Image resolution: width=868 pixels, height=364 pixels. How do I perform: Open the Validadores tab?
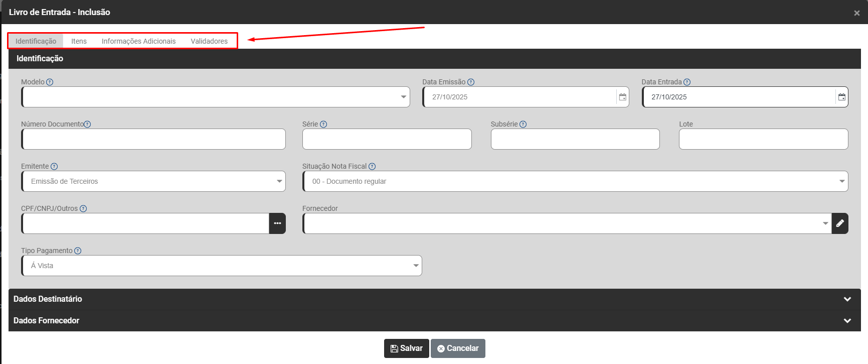[x=209, y=41]
